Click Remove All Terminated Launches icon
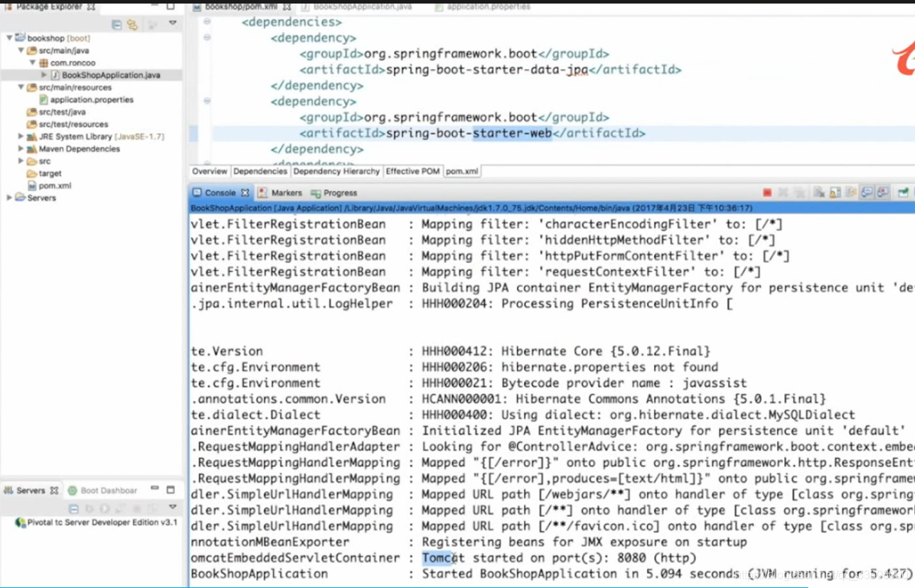 [798, 193]
